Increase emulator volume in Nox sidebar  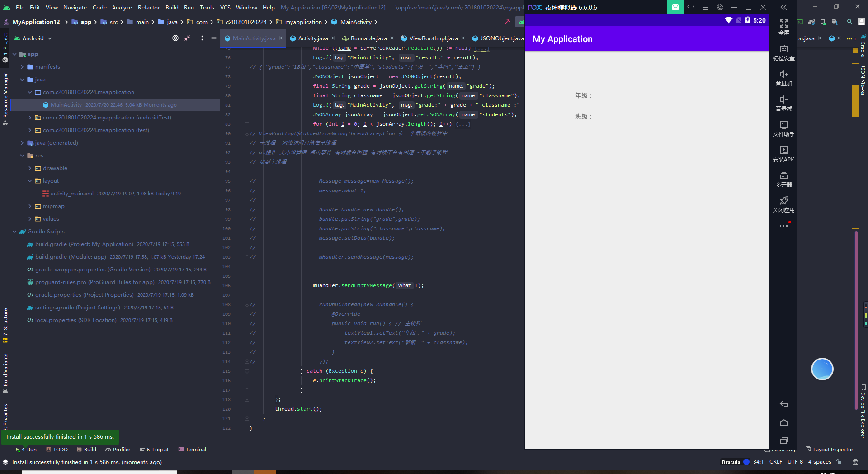click(x=783, y=78)
